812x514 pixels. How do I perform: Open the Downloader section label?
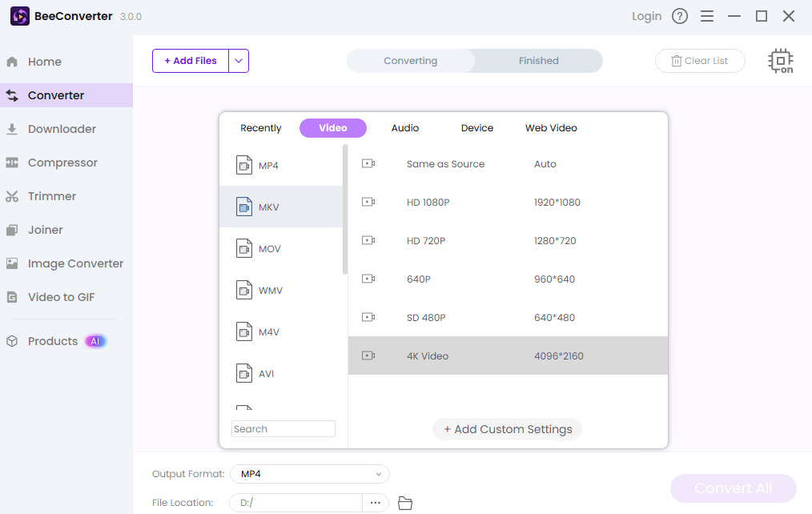62,129
